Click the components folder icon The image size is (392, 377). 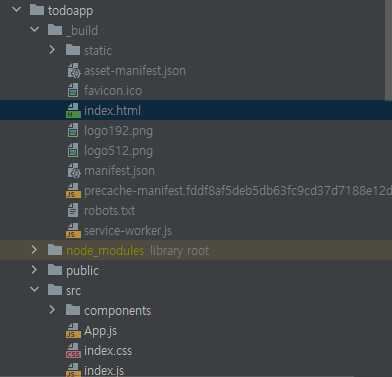(x=73, y=310)
